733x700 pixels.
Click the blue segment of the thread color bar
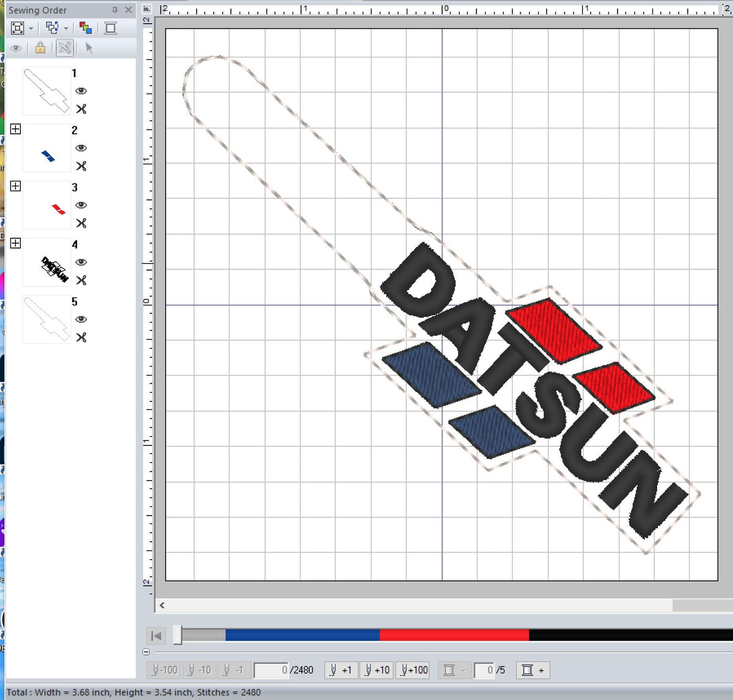tap(302, 635)
